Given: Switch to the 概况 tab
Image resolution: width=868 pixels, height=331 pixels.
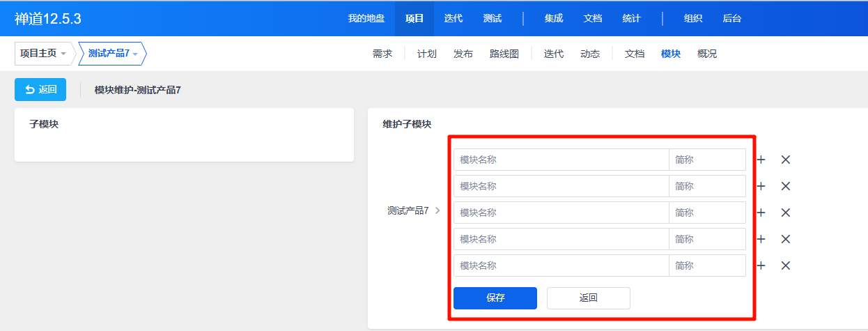Looking at the screenshot, I should coord(707,54).
